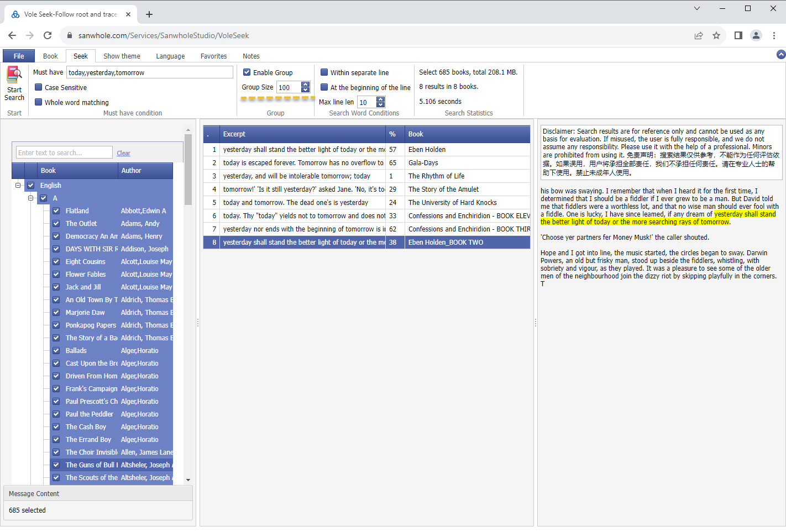Image resolution: width=786 pixels, height=532 pixels.
Task: Click the user profile avatar icon
Action: click(x=756, y=35)
